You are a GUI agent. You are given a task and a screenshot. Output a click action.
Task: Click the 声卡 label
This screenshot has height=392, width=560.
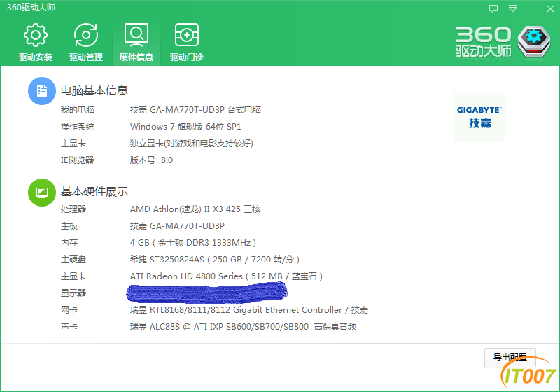coord(69,327)
